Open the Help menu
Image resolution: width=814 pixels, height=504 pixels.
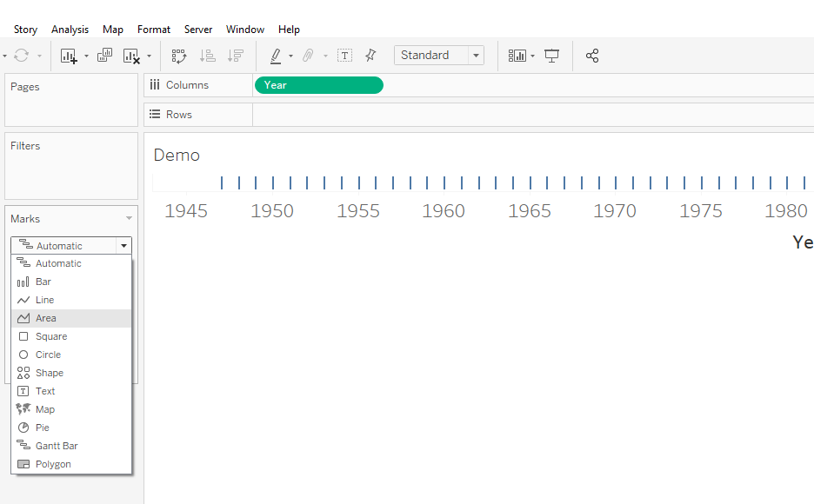point(289,30)
